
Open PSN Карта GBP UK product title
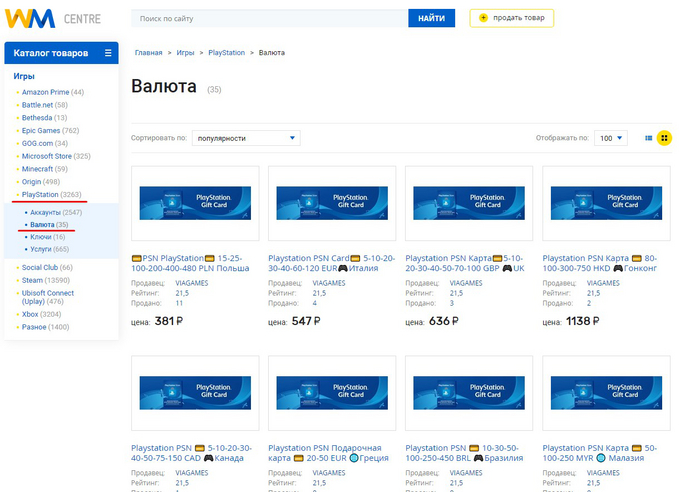(x=465, y=263)
